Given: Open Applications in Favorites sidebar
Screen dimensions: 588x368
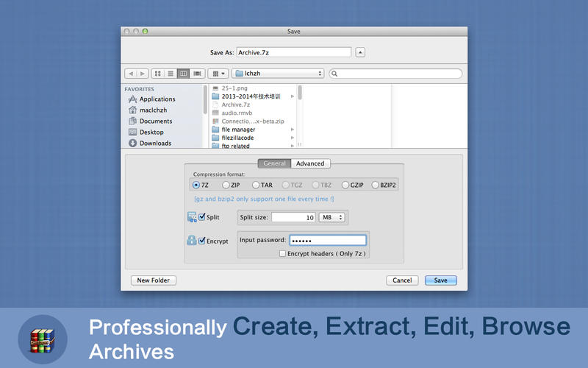Looking at the screenshot, I should (157, 99).
